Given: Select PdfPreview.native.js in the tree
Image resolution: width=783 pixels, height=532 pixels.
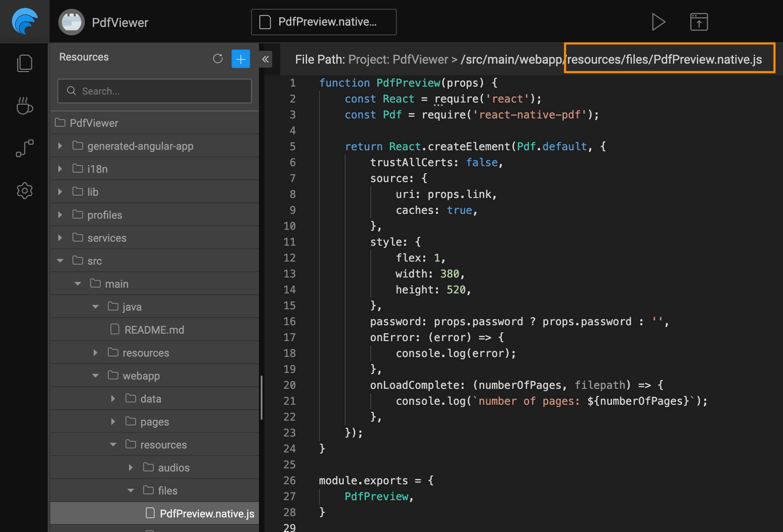Looking at the screenshot, I should click(x=206, y=513).
